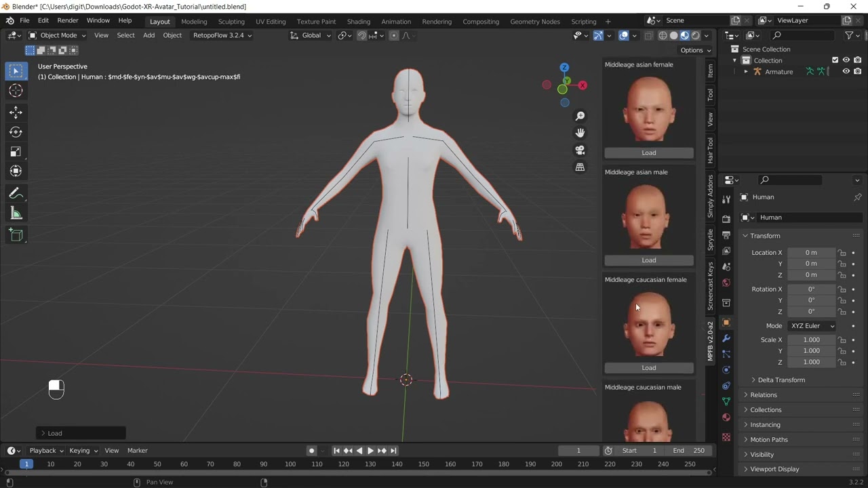Click the Middleage asian male thumbnail

coord(648,216)
